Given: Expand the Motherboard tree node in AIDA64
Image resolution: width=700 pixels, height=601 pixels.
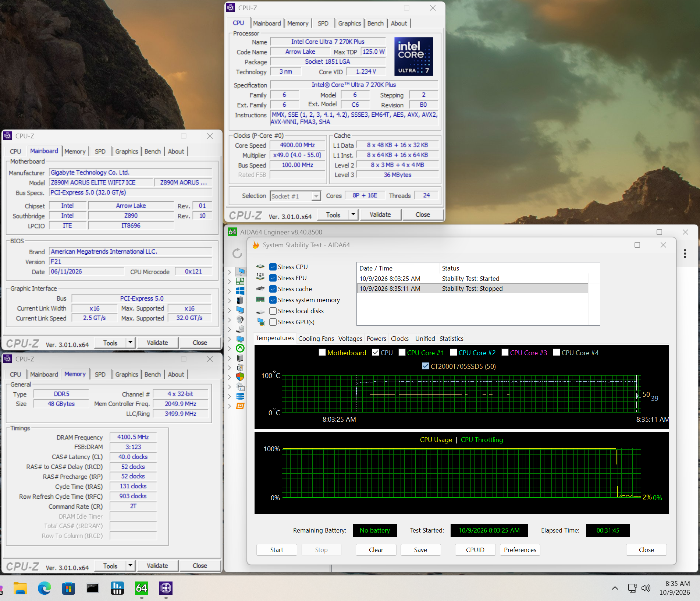Looking at the screenshot, I should (230, 282).
